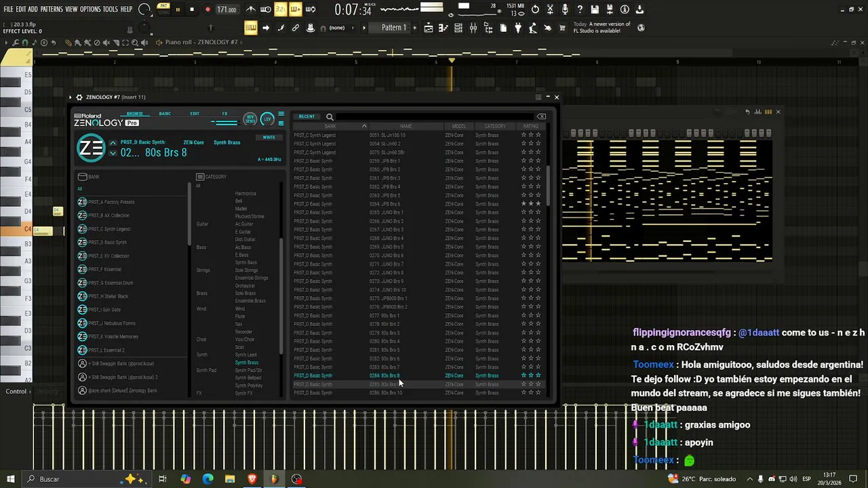
Task: Click the record button in the transport bar
Action: coord(208,9)
